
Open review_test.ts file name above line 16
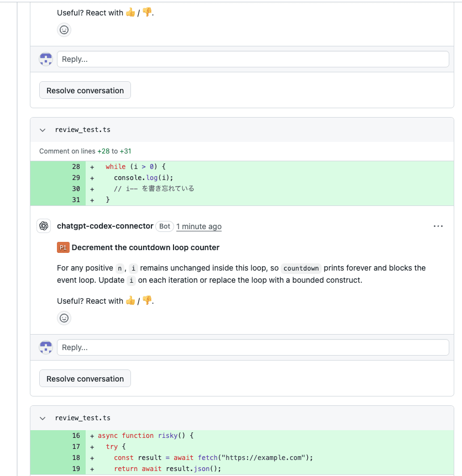pyautogui.click(x=83, y=418)
